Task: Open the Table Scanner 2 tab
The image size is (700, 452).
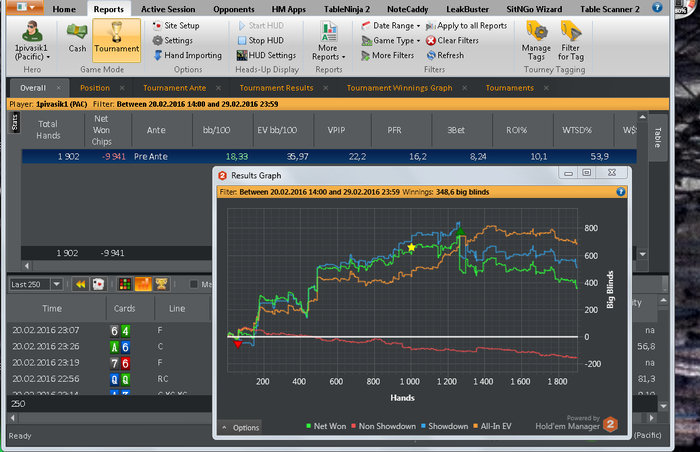Action: [610, 9]
